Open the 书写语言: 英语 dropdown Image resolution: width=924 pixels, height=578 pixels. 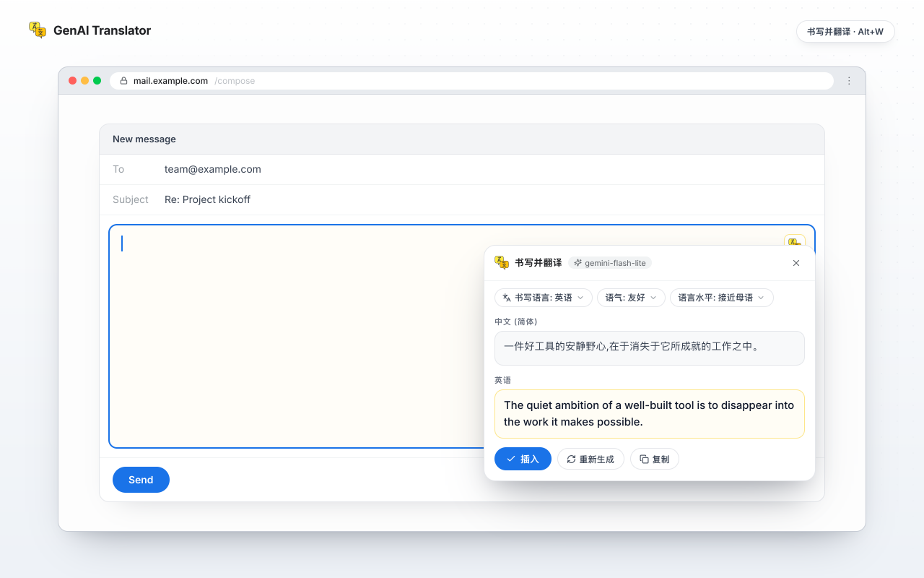tap(544, 298)
